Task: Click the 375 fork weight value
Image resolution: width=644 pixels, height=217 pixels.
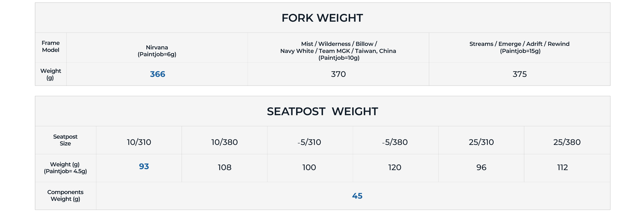Action: tap(520, 74)
